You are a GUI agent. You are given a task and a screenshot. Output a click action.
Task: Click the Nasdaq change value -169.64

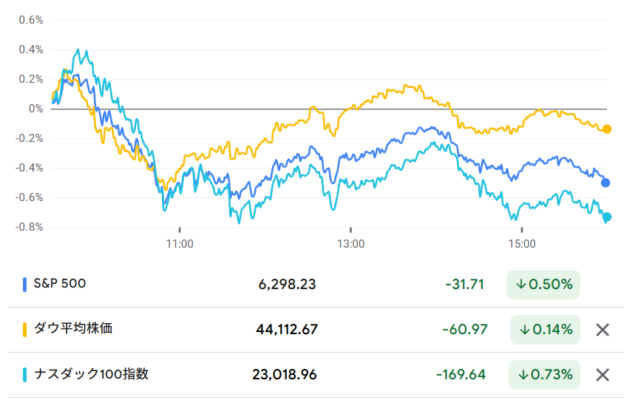[461, 375]
